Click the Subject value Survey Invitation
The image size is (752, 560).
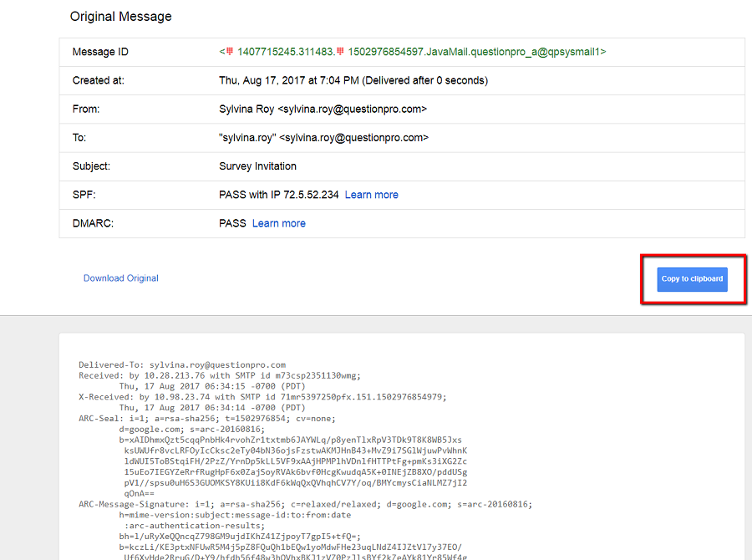[x=259, y=165]
